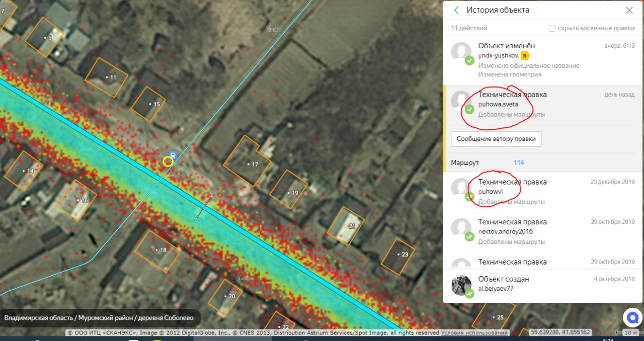
Task: Click the blue bus stop icon on map
Action: tap(173, 154)
